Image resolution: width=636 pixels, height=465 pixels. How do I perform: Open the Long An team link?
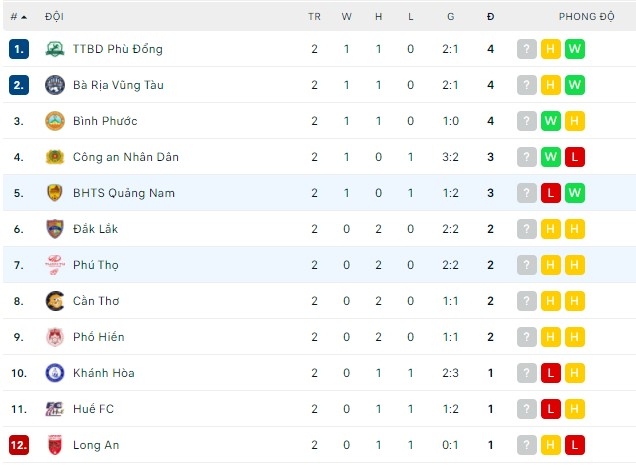pyautogui.click(x=96, y=445)
